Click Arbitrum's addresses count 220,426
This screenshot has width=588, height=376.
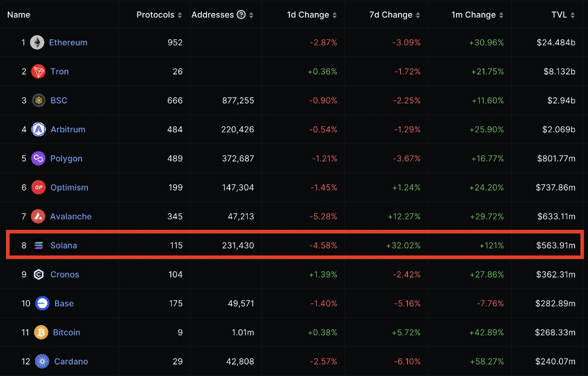pyautogui.click(x=238, y=129)
